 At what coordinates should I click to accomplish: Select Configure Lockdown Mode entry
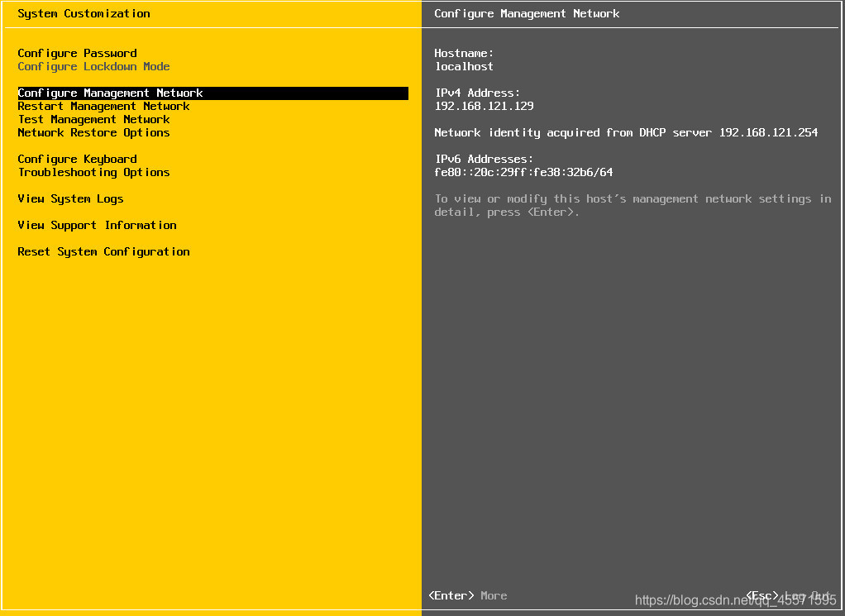click(x=93, y=66)
